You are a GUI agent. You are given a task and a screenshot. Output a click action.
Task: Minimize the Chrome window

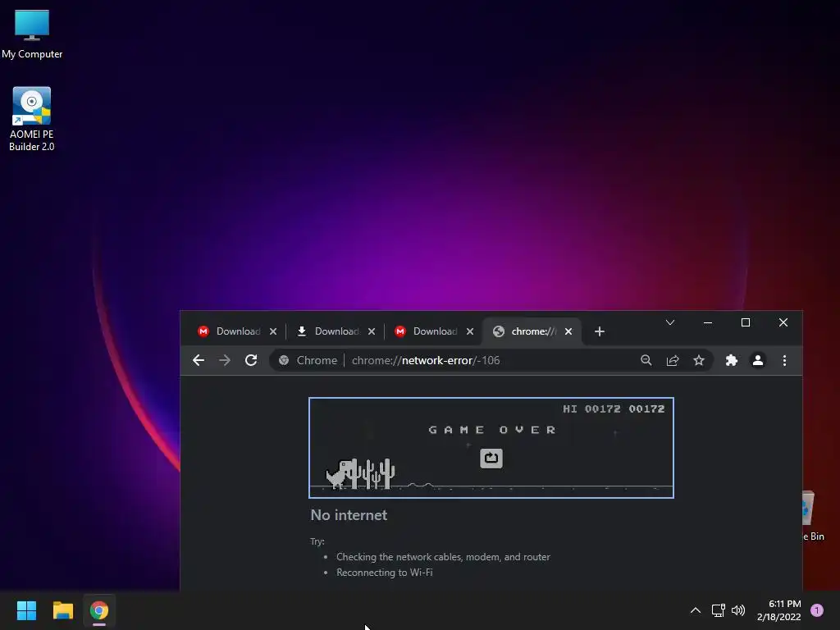708,322
